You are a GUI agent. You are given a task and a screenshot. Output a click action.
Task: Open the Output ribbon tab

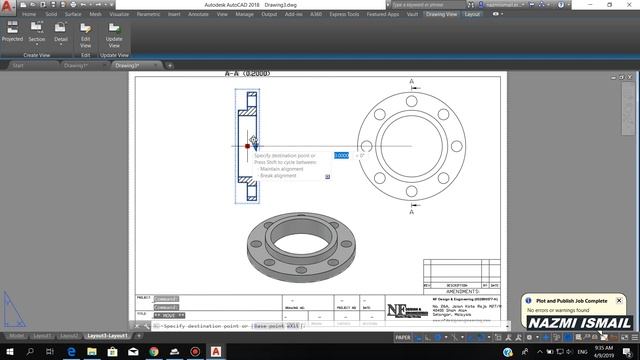(x=269, y=14)
